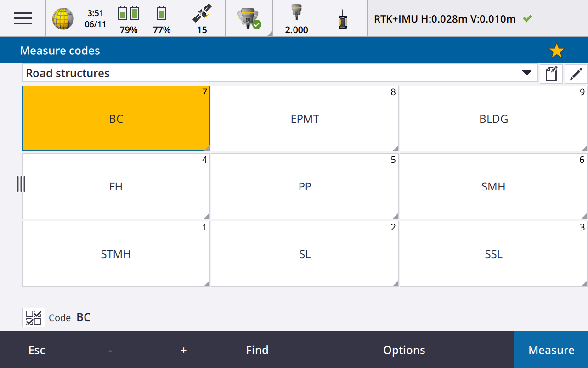Expand corner triangle on SMH button
The image size is (588, 368).
(584, 216)
